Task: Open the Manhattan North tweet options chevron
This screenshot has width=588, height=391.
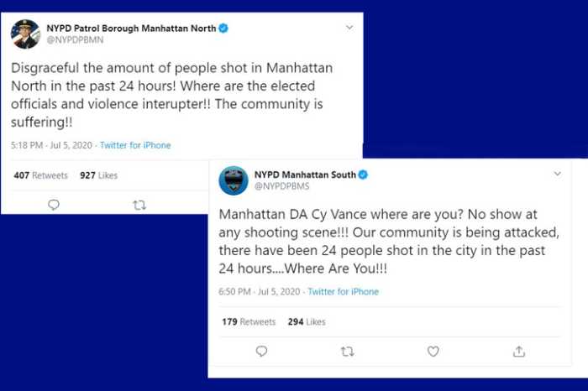Action: coord(349,28)
